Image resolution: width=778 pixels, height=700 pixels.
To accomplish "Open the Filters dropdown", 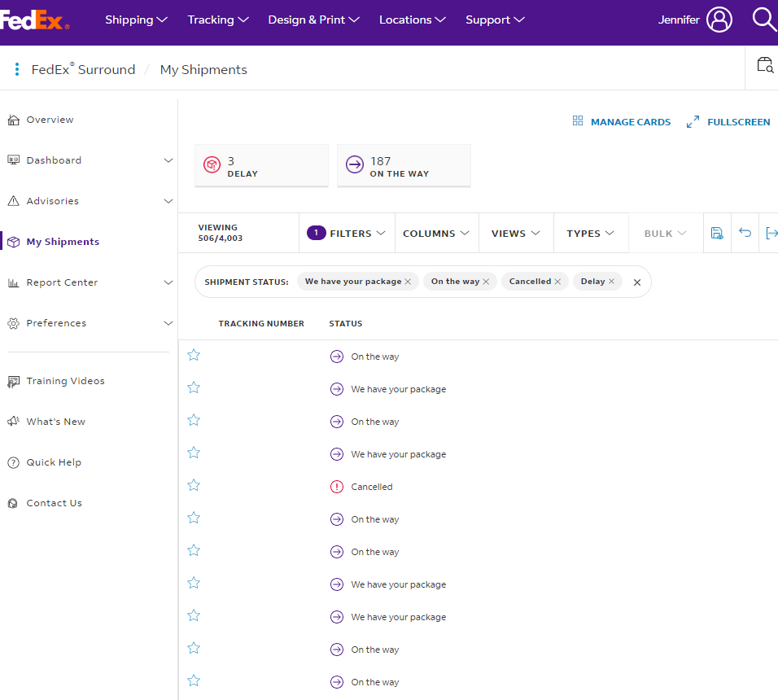I will (347, 233).
